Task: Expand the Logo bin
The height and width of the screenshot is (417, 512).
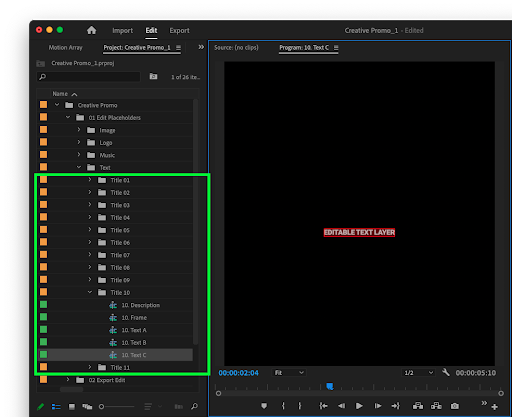Action: point(79,142)
